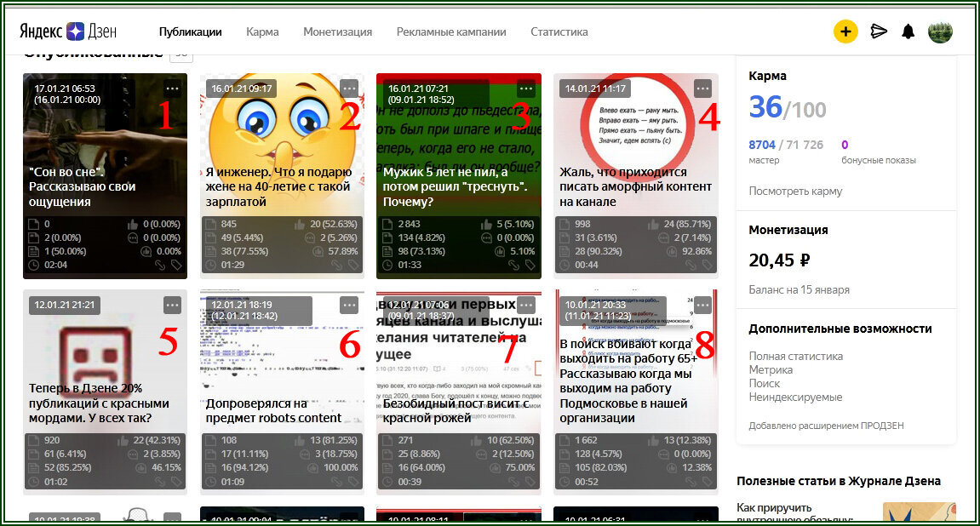Click tag icon on "Теперь в Дзене 20%" card

pos(176,482)
